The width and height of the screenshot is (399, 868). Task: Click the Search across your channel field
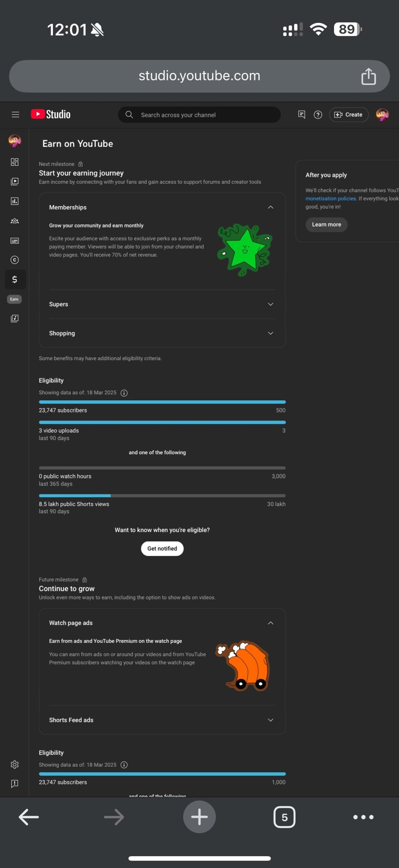click(199, 115)
